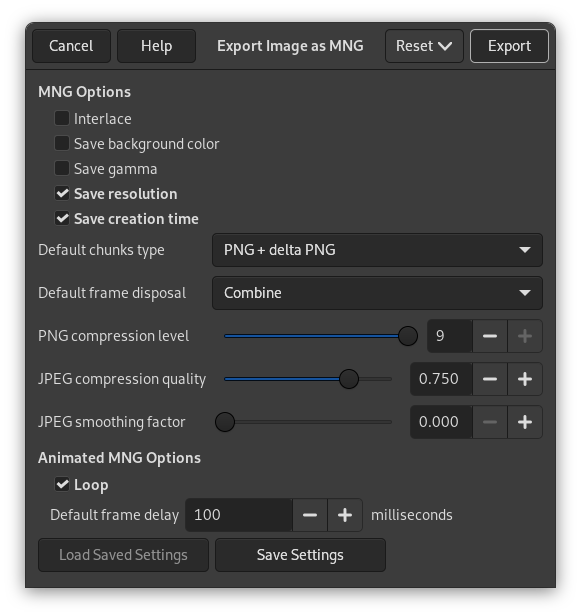This screenshot has width=581, height=616.
Task: Click the Load Saved Settings button
Action: point(123,555)
